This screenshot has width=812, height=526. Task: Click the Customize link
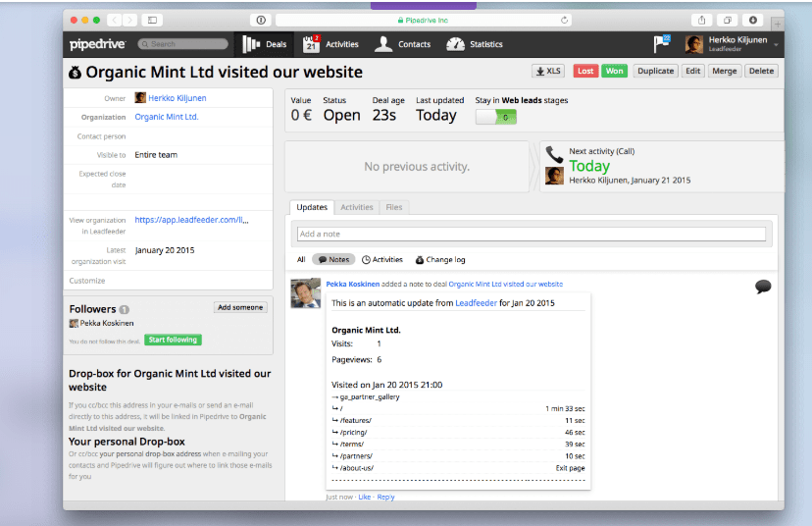87,281
